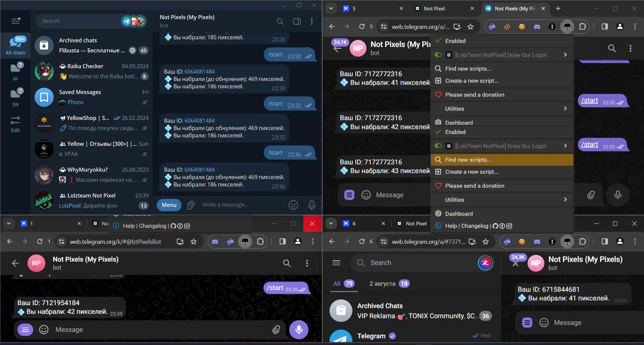
Task: Click the microphone button in the tab 5 Telegram chat
Action: tap(617, 195)
